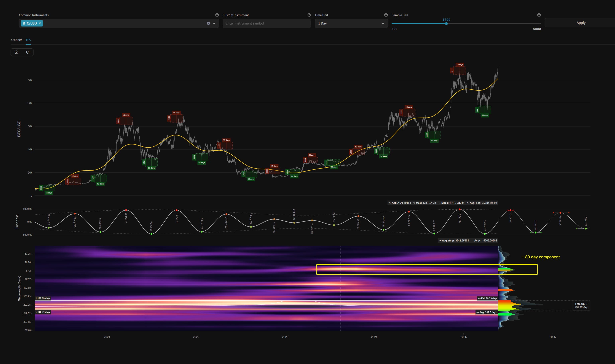The image size is (615, 364).
Task: Adjust the Sample Size slider handle at 1899
Action: pos(446,24)
